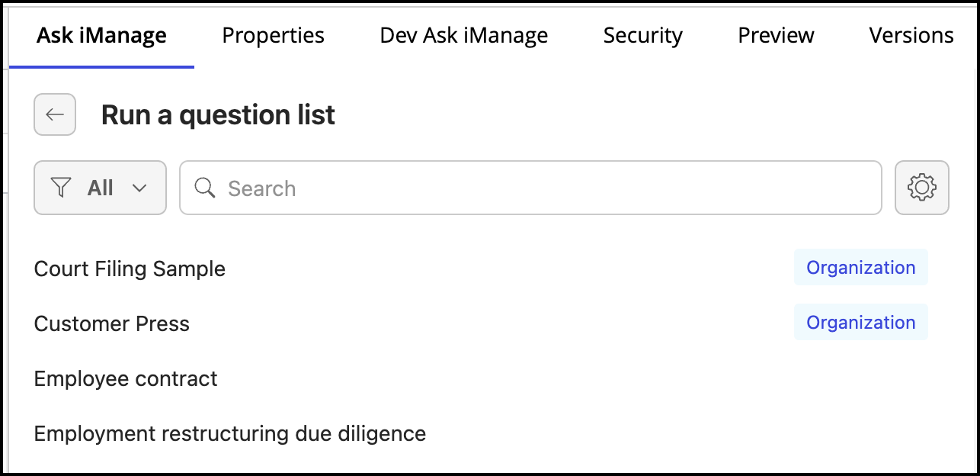Switch to the Properties tab
The image size is (980, 476).
tap(273, 35)
